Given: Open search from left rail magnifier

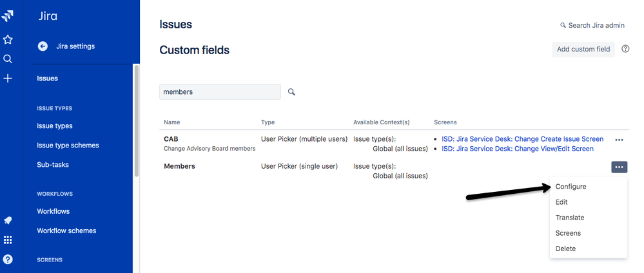Looking at the screenshot, I should point(7,59).
